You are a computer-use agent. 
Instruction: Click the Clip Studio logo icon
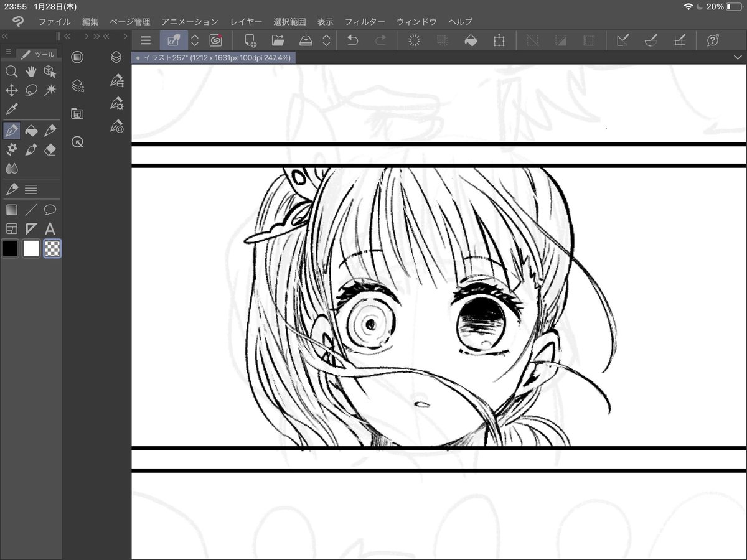pos(18,21)
